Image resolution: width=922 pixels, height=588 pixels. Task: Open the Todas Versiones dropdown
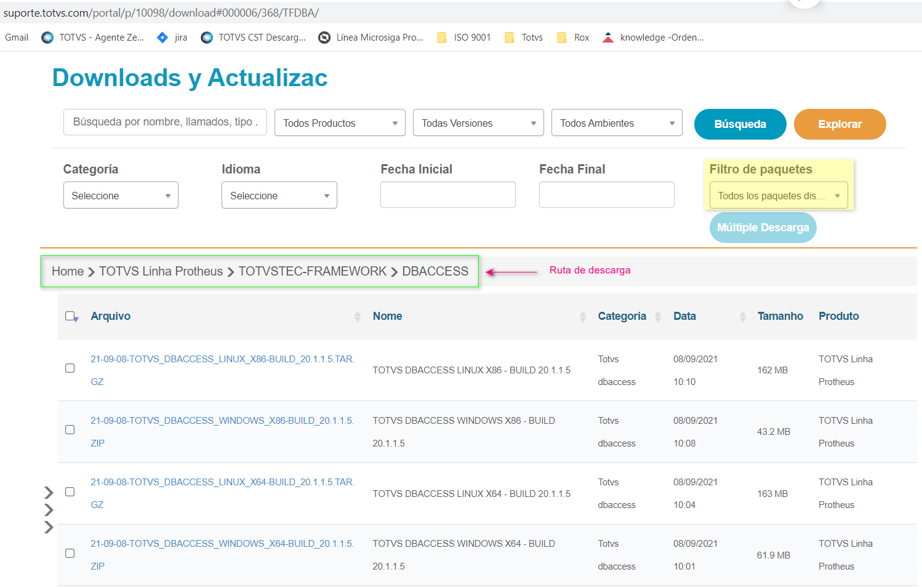pos(478,123)
